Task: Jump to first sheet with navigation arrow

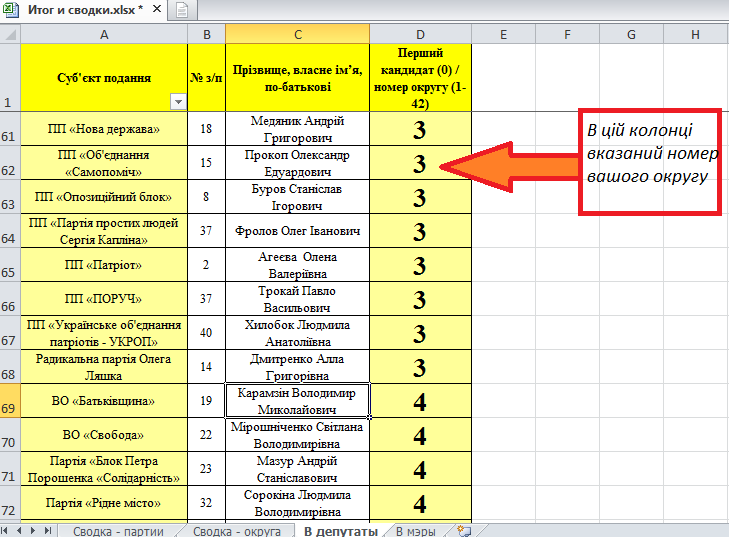Action: (5, 530)
